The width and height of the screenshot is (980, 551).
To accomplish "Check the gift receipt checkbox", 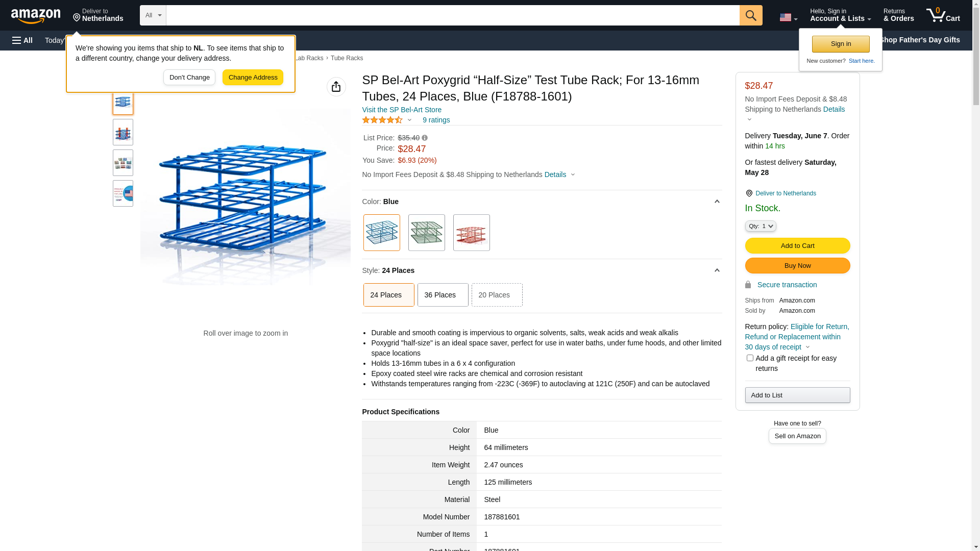I will (x=750, y=358).
